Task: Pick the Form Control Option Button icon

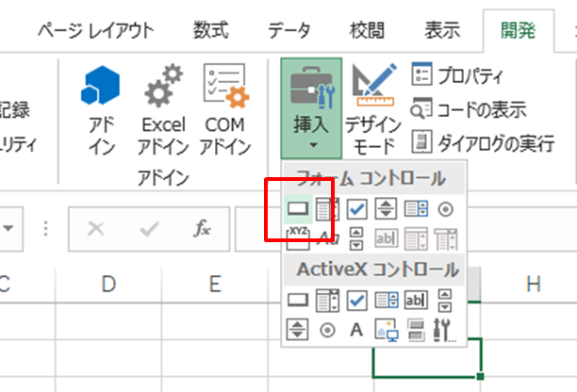Action: 446,209
